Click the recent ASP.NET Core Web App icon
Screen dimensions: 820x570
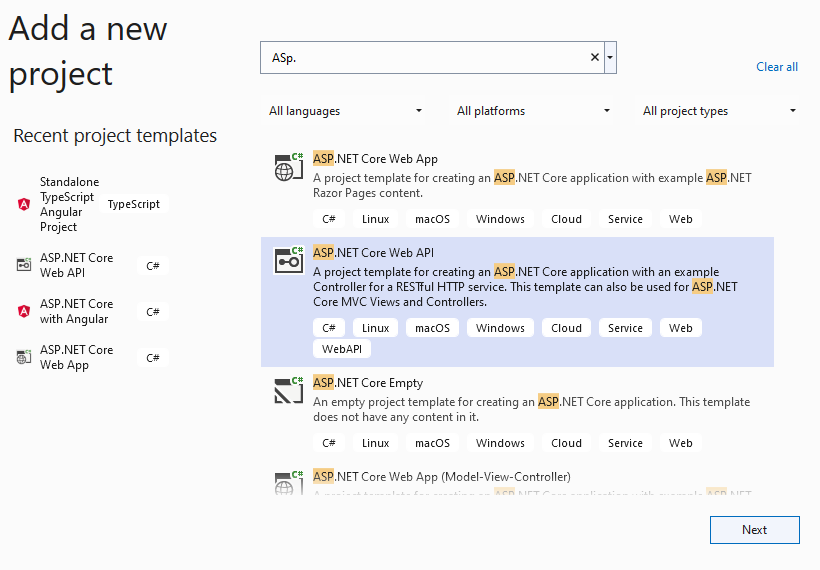point(24,357)
